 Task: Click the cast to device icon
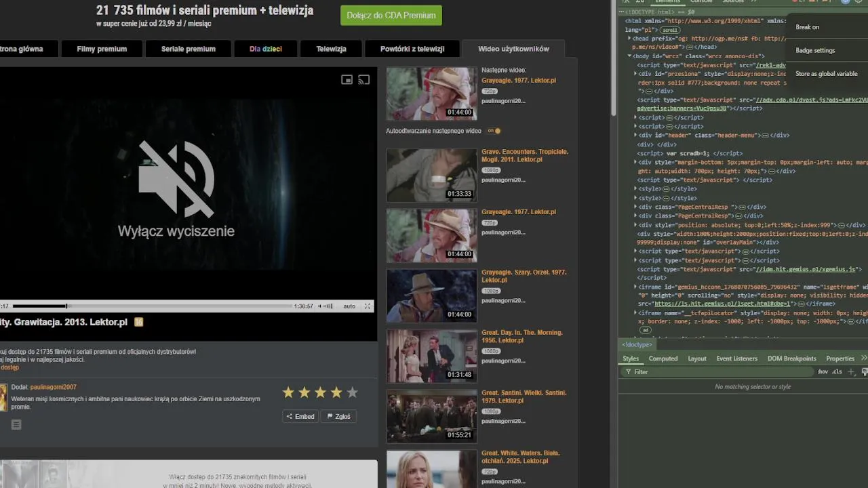364,80
